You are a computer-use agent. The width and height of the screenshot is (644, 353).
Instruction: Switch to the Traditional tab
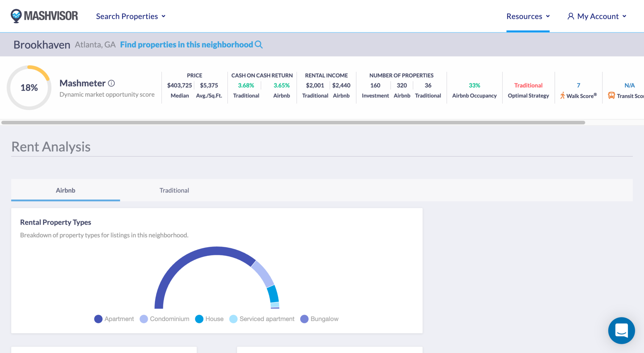[x=174, y=190]
